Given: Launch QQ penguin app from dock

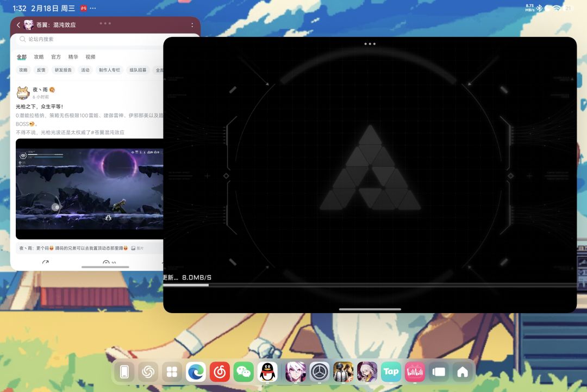Looking at the screenshot, I should pyautogui.click(x=267, y=372).
